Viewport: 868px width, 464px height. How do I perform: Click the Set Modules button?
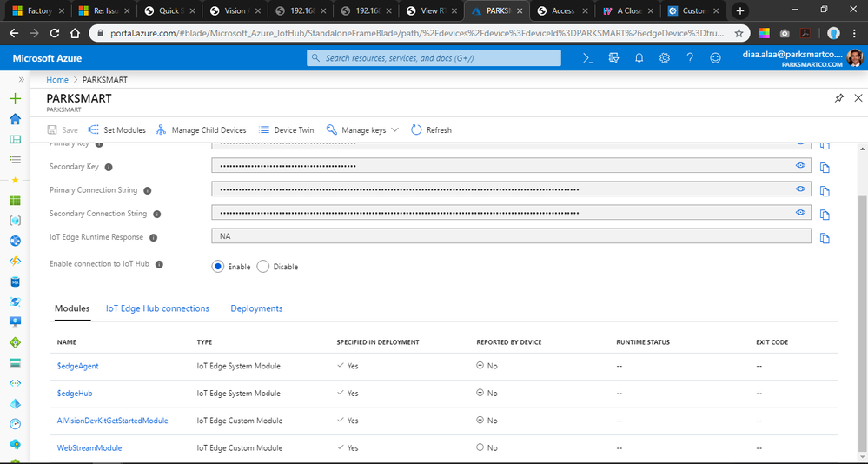117,130
